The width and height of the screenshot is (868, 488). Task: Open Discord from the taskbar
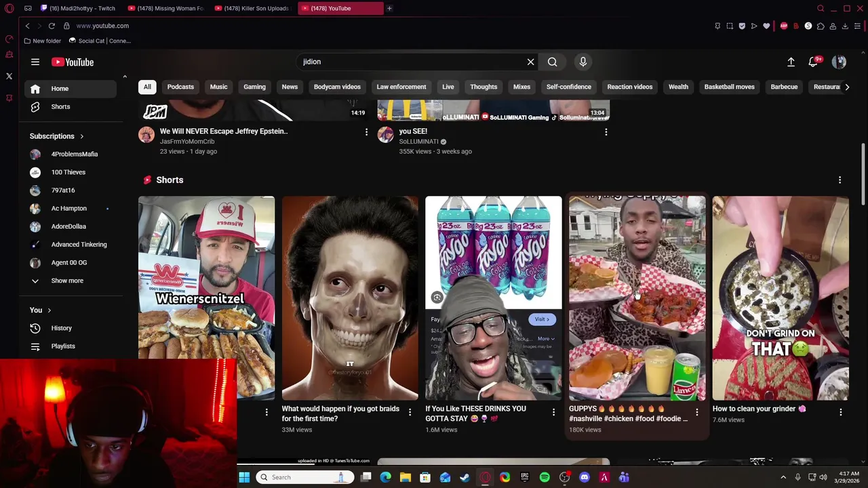[x=585, y=477]
